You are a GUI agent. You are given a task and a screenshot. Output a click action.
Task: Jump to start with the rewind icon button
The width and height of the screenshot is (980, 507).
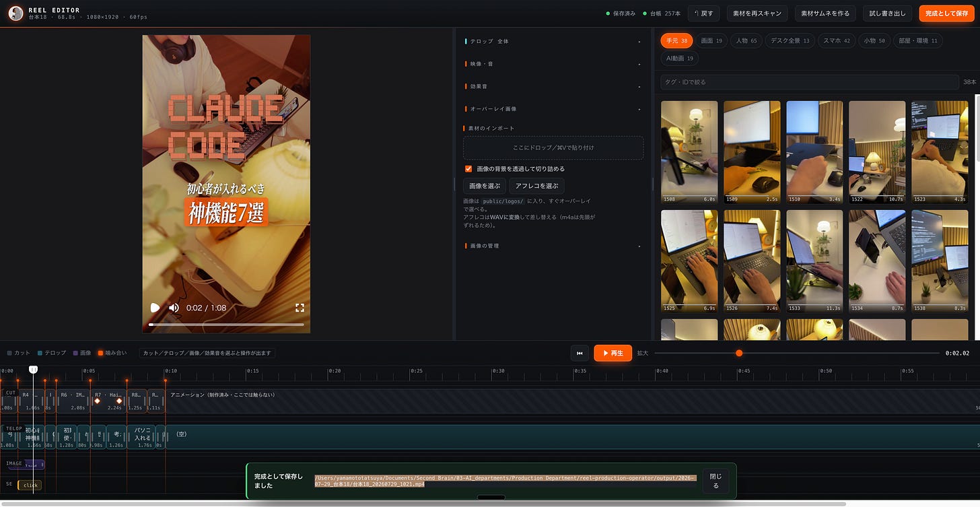tap(580, 353)
